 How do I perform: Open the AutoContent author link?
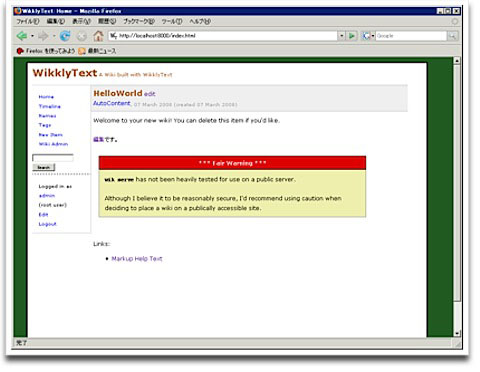(112, 103)
